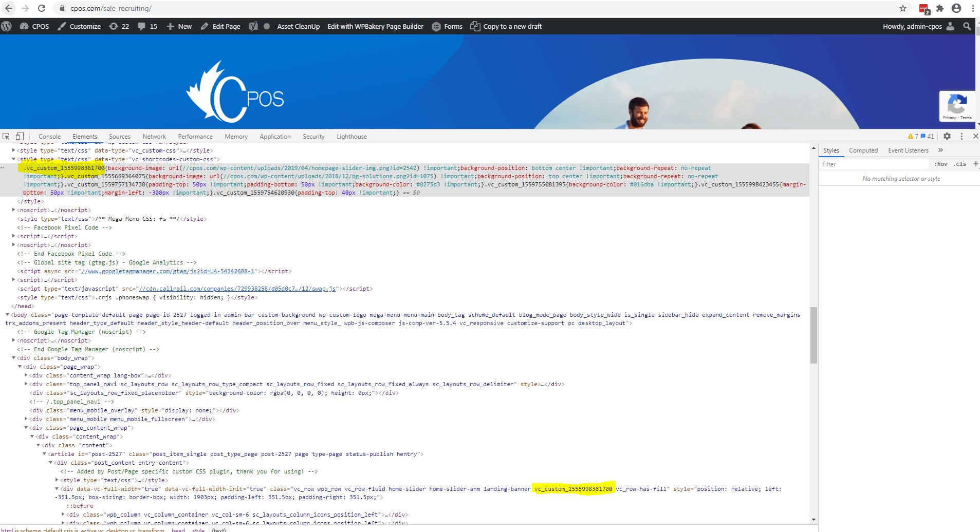The height and width of the screenshot is (532, 980).
Task: Show more sidebar tabs with double chevron
Action: (940, 150)
